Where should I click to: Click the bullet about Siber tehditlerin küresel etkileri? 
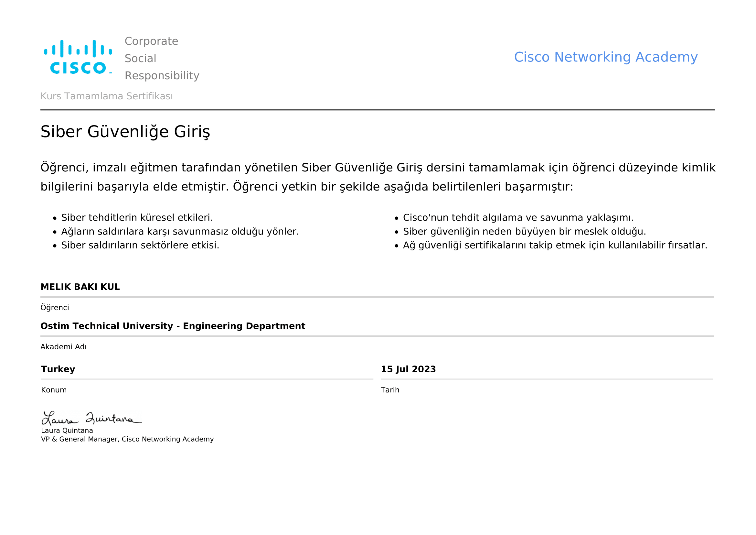[x=137, y=218]
